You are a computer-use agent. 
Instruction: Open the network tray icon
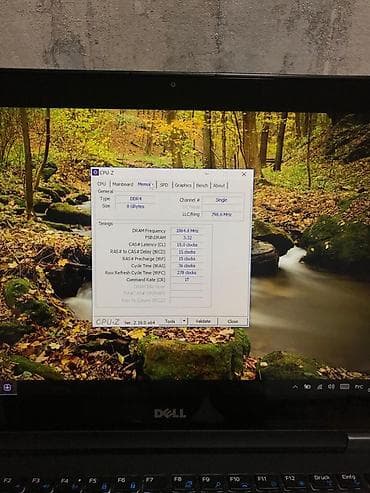click(x=319, y=387)
